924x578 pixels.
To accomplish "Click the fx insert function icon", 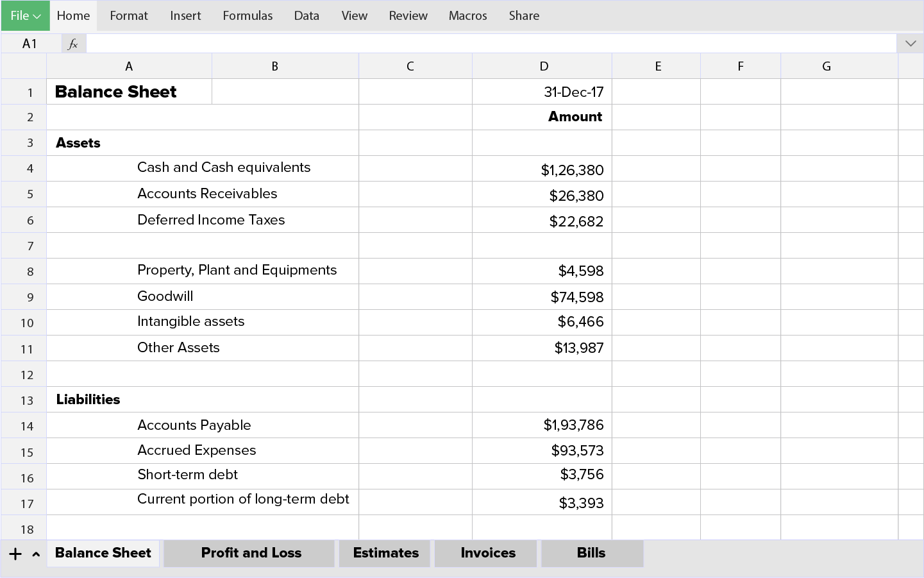I will [x=72, y=43].
